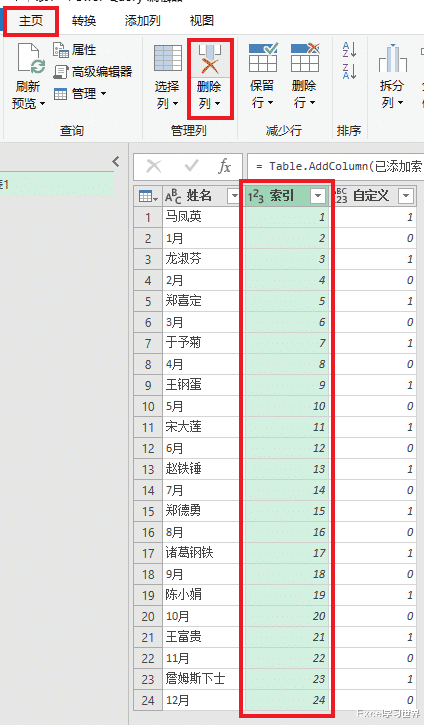This screenshot has width=424, height=725.
Task: Cancel the formula edit with the X button
Action: (154, 166)
